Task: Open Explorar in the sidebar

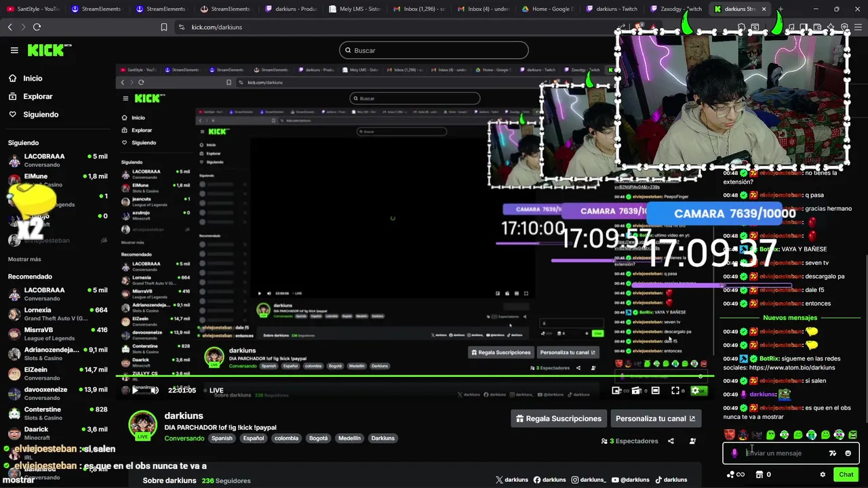Action: (x=37, y=96)
